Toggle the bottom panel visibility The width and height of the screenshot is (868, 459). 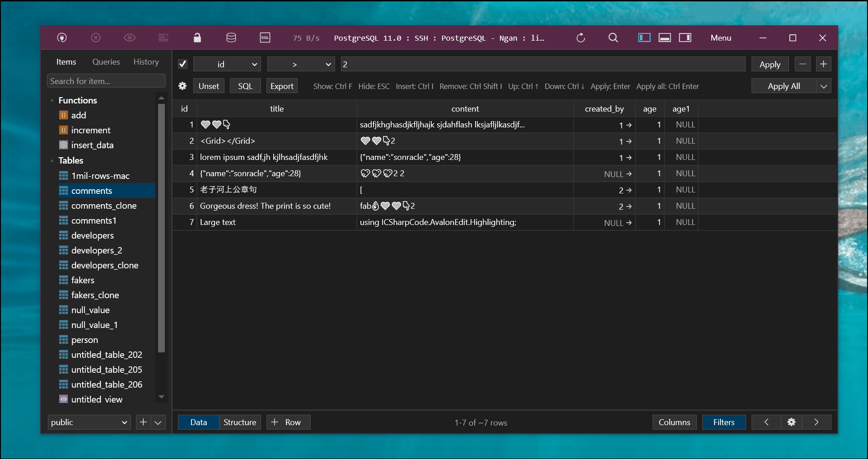point(664,37)
